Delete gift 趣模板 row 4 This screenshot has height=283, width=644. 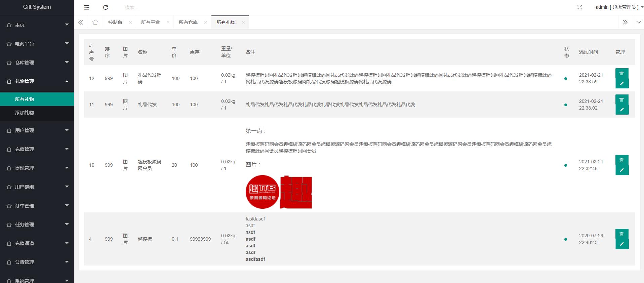point(622,234)
